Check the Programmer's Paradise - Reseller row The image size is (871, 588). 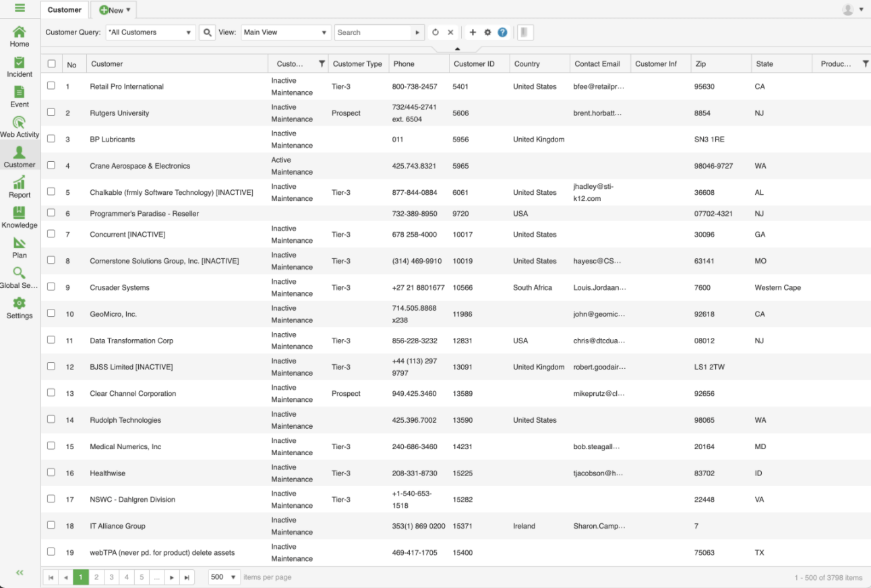pos(51,212)
